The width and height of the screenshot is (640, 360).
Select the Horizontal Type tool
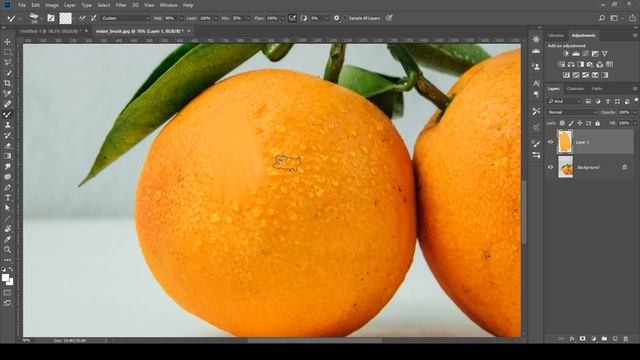pyautogui.click(x=7, y=198)
